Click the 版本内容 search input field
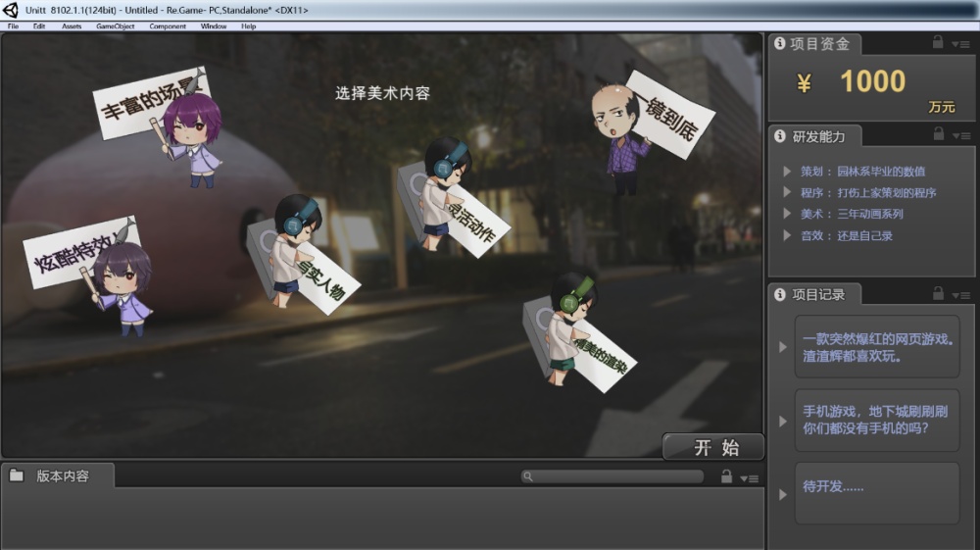This screenshot has width=980, height=550. (612, 476)
